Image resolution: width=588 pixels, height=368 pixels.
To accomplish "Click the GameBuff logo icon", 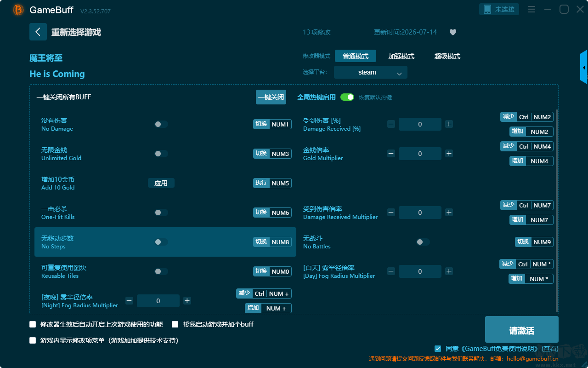I will [18, 10].
